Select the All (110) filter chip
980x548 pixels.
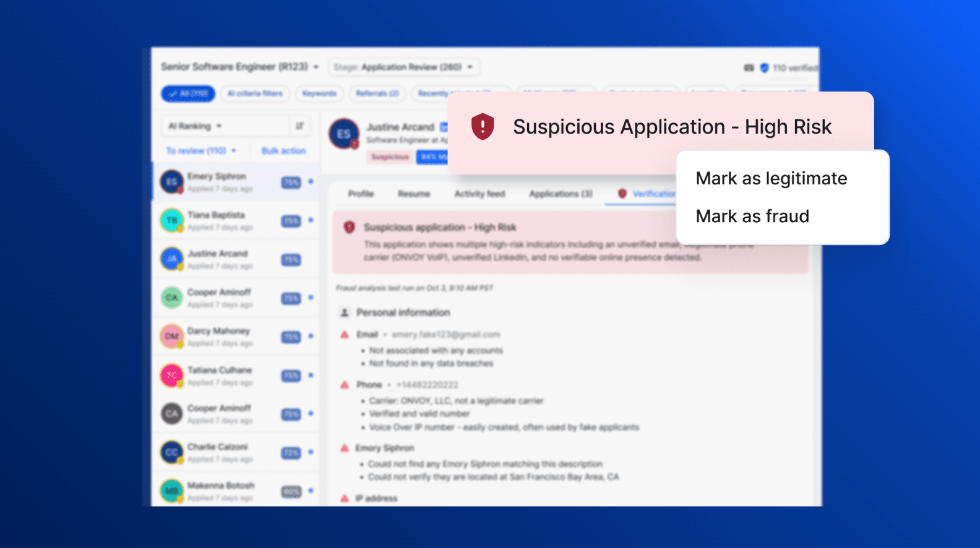tap(188, 93)
